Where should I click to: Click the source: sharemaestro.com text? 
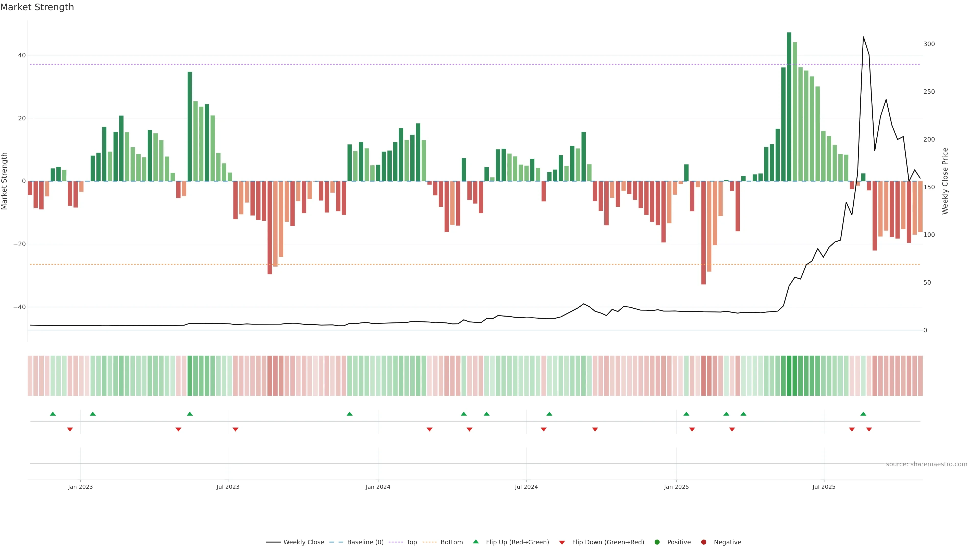click(x=926, y=464)
